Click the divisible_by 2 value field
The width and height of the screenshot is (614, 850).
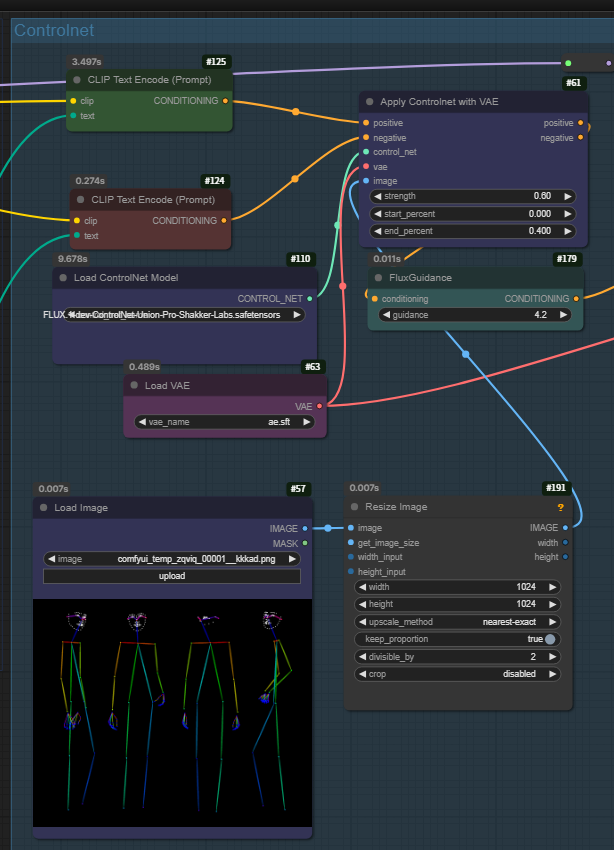click(x=457, y=656)
